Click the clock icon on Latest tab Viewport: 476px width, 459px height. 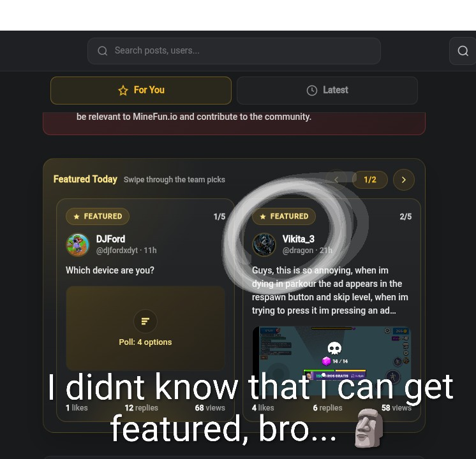(x=312, y=91)
